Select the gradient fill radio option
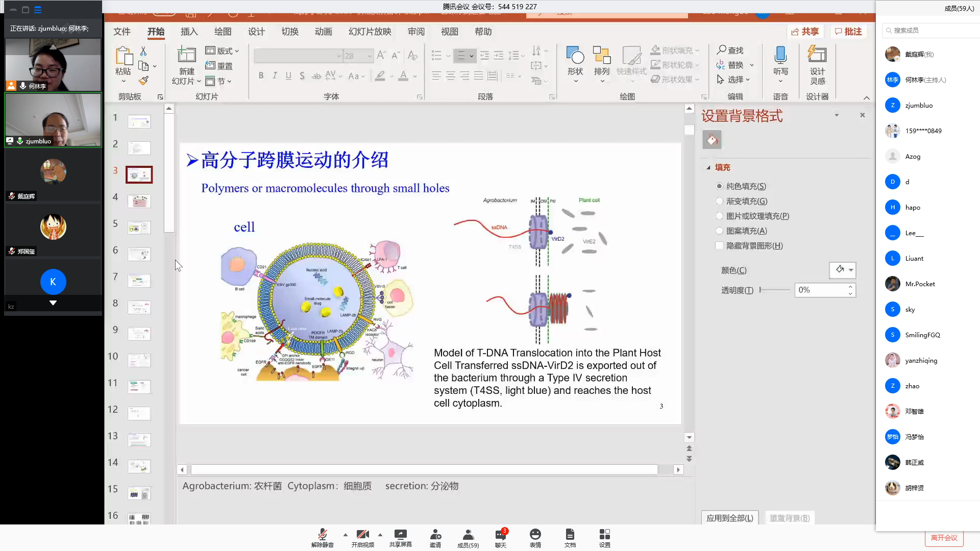The image size is (980, 551). 720,201
